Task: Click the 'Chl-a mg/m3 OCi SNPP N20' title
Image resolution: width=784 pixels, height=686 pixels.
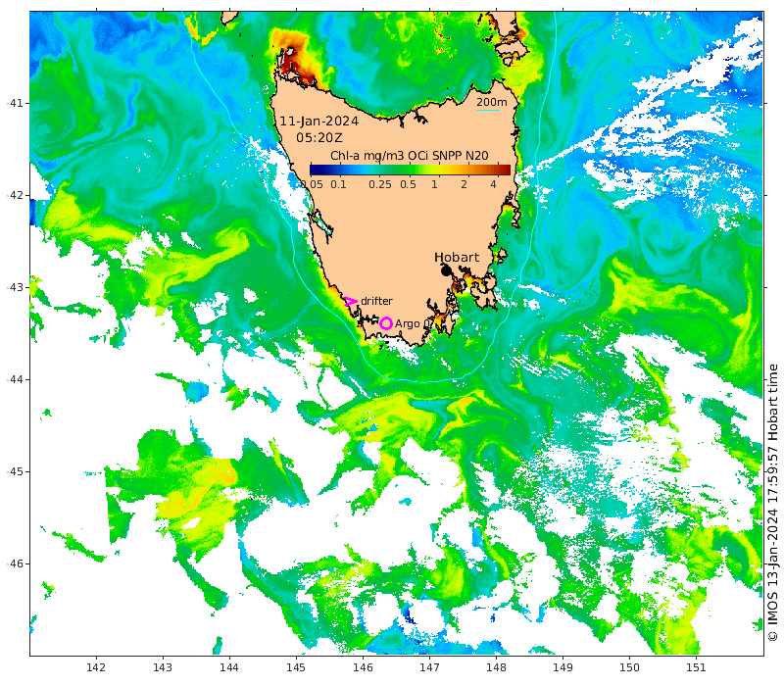Action: tap(410, 156)
